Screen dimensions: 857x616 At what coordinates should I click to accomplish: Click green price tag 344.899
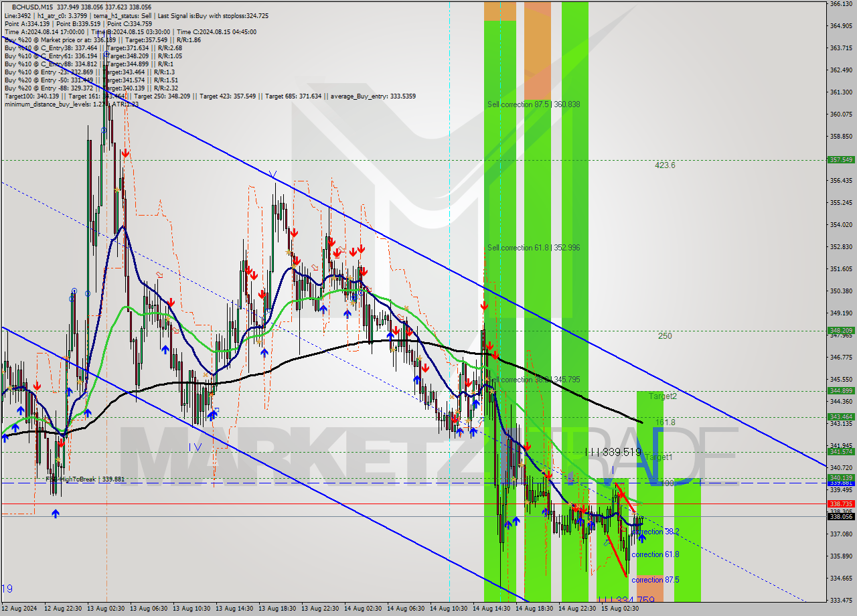tap(841, 391)
